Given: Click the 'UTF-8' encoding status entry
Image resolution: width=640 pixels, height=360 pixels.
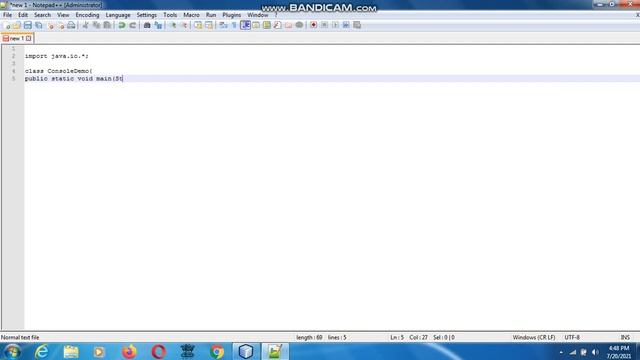Looking at the screenshot, I should point(572,338).
